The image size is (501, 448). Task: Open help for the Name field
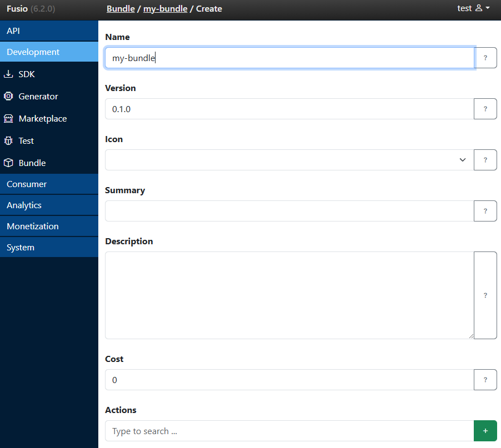[485, 58]
